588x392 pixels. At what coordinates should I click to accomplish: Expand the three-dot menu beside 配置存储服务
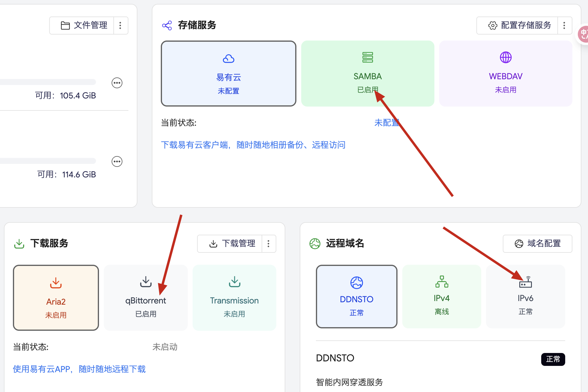pos(564,26)
